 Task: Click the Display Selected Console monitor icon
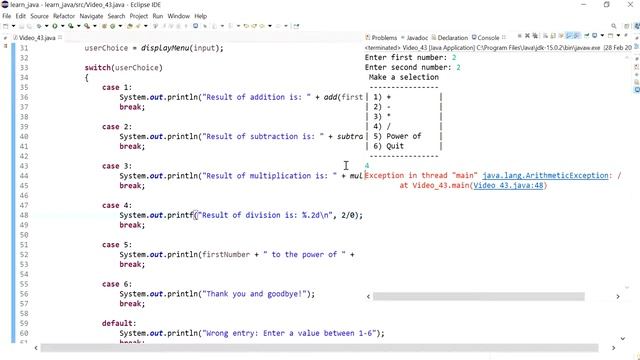[594, 36]
